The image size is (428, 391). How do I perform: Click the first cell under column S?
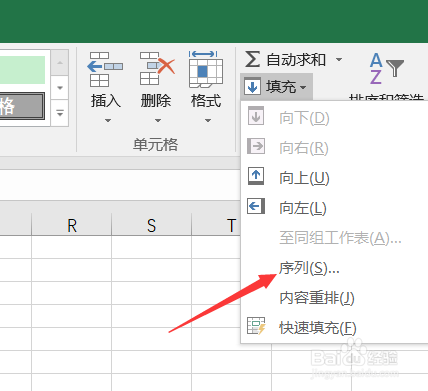tap(152, 247)
